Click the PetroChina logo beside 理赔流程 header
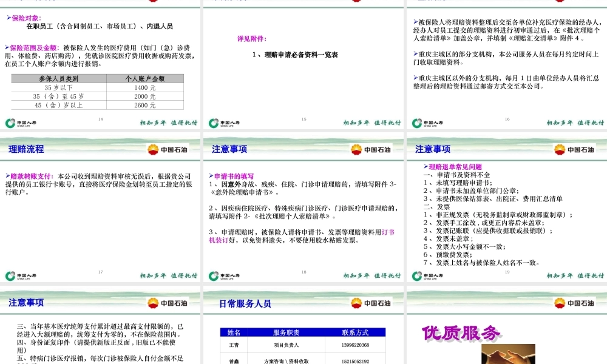 tap(152, 149)
